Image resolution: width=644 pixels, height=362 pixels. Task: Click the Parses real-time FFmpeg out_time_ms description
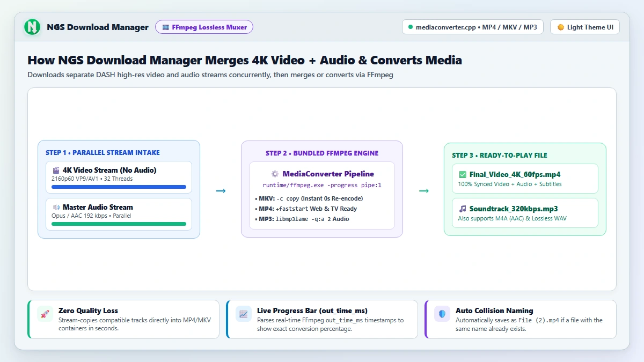coord(331,324)
